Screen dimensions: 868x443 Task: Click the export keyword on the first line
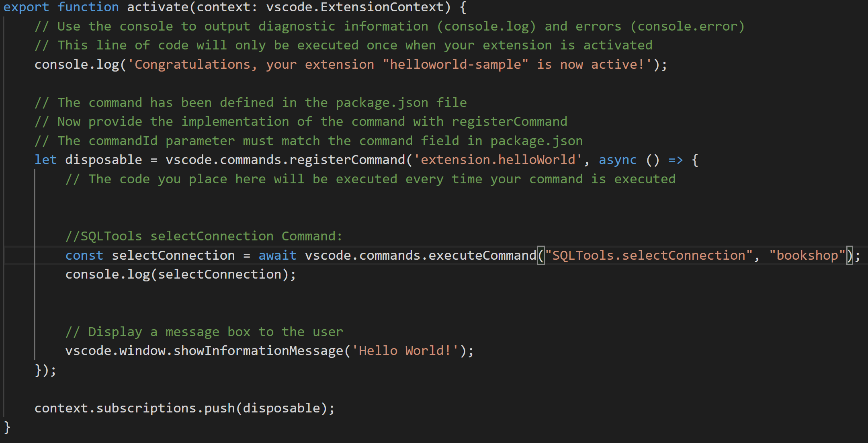coord(26,7)
